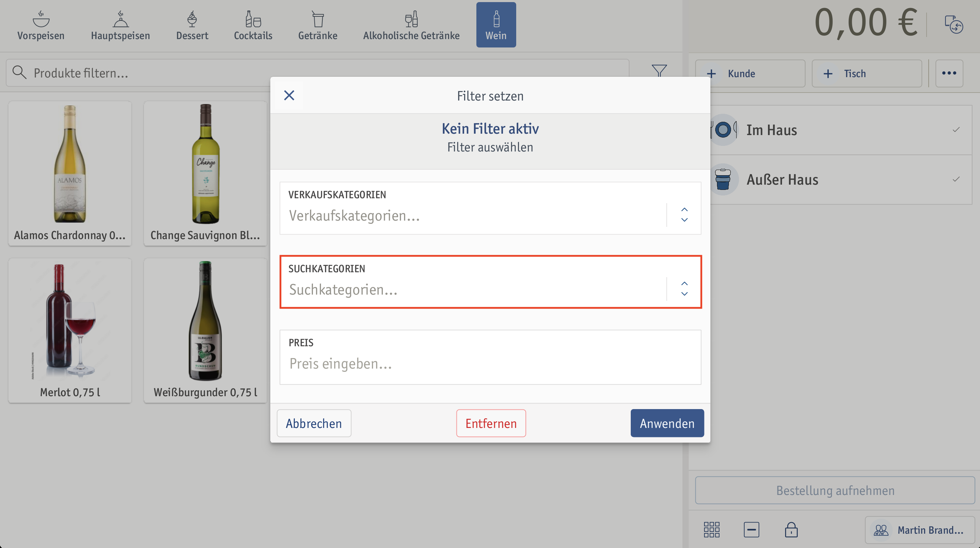Click the order history icon beside total

pyautogui.click(x=954, y=24)
